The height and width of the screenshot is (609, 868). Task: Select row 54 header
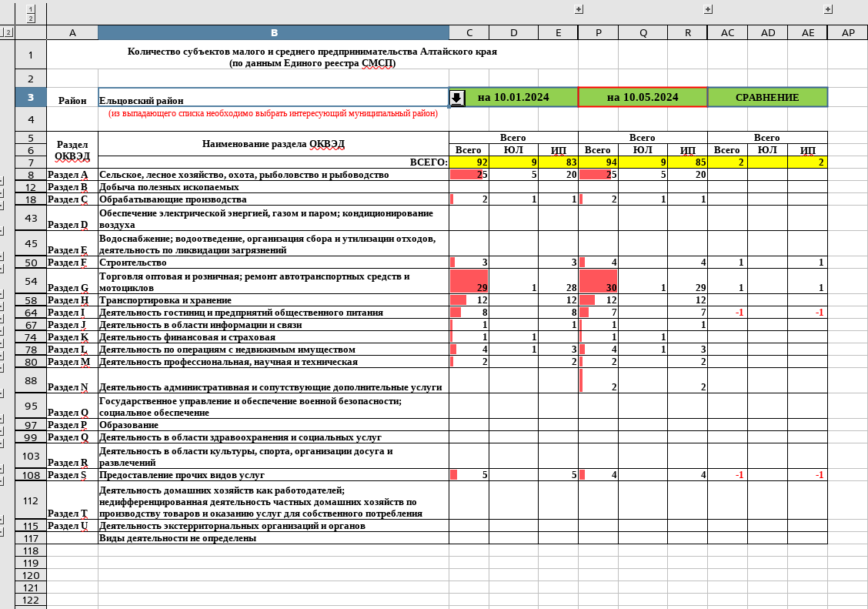coord(31,281)
